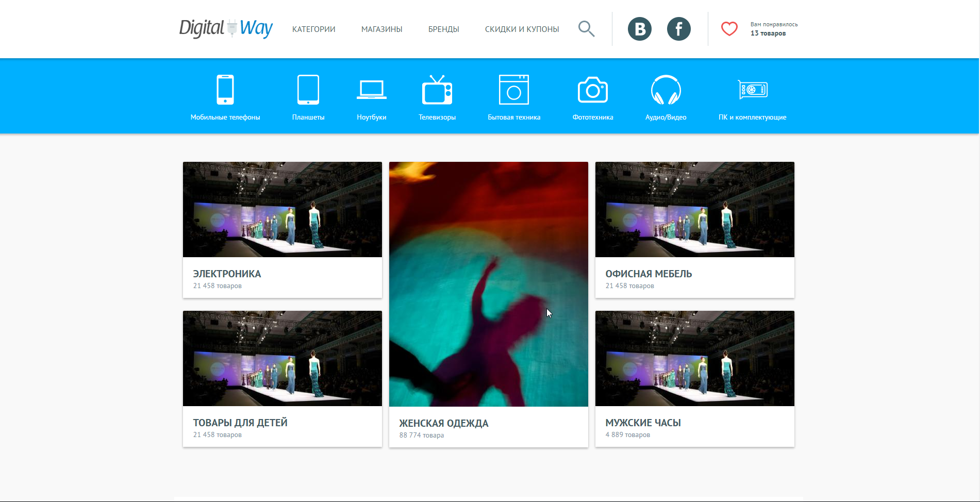Click the ПК и комплектующие label

coord(753,118)
